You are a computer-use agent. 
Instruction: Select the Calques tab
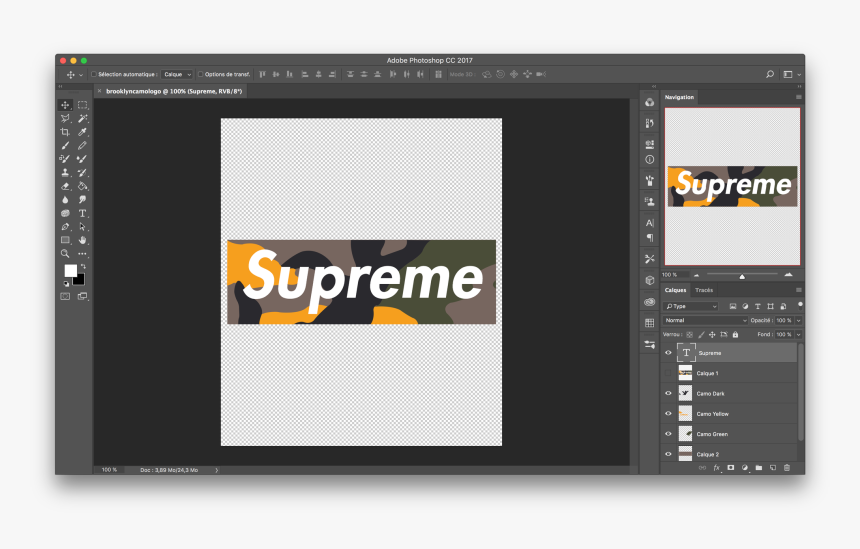tap(675, 290)
